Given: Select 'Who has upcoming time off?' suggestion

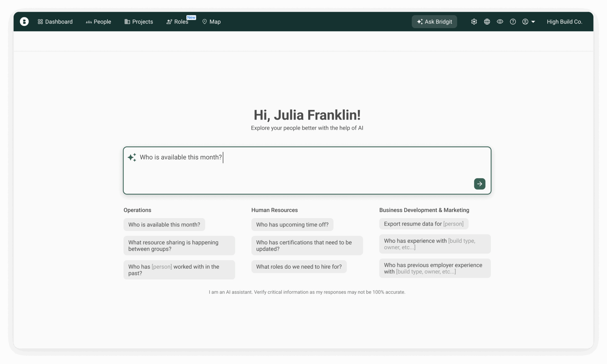Looking at the screenshot, I should tap(292, 224).
